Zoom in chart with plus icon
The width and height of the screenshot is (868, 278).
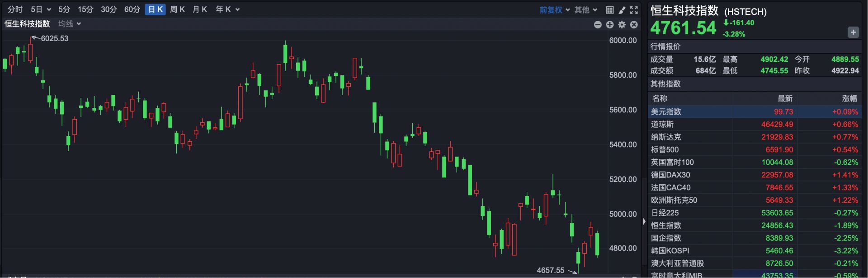click(610, 25)
